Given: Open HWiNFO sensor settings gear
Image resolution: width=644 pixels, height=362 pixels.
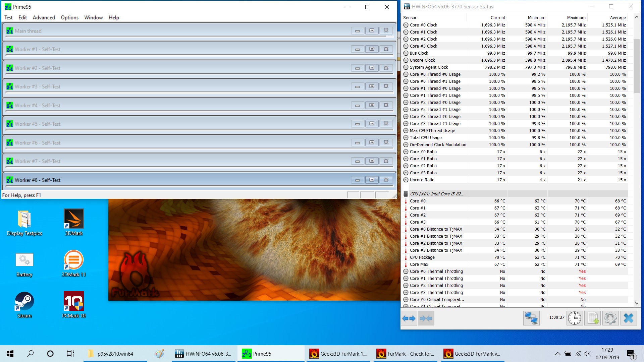Looking at the screenshot, I should tap(610, 318).
